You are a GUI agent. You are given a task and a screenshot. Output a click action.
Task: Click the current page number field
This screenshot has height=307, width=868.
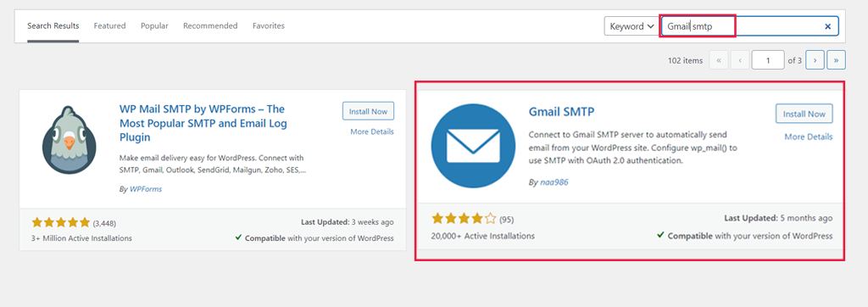[768, 60]
